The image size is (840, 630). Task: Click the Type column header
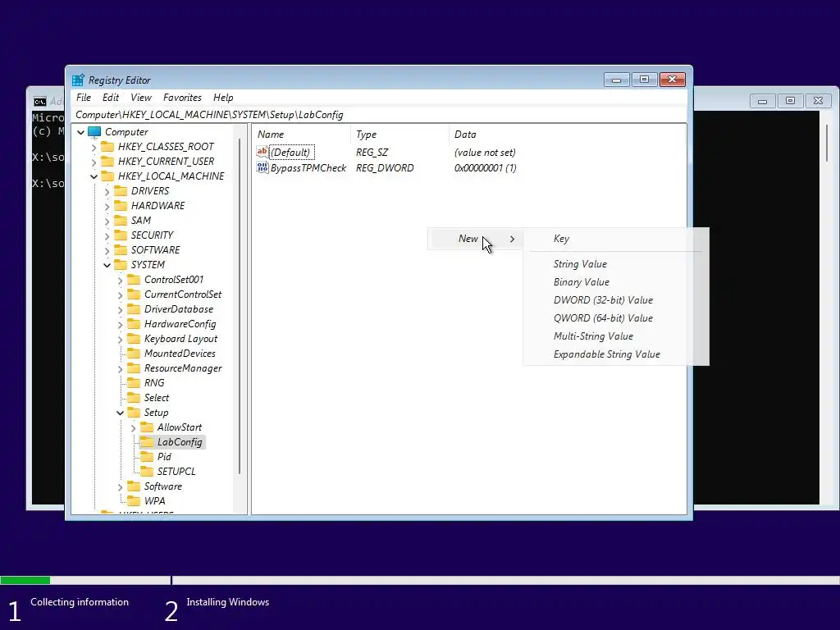(x=399, y=135)
